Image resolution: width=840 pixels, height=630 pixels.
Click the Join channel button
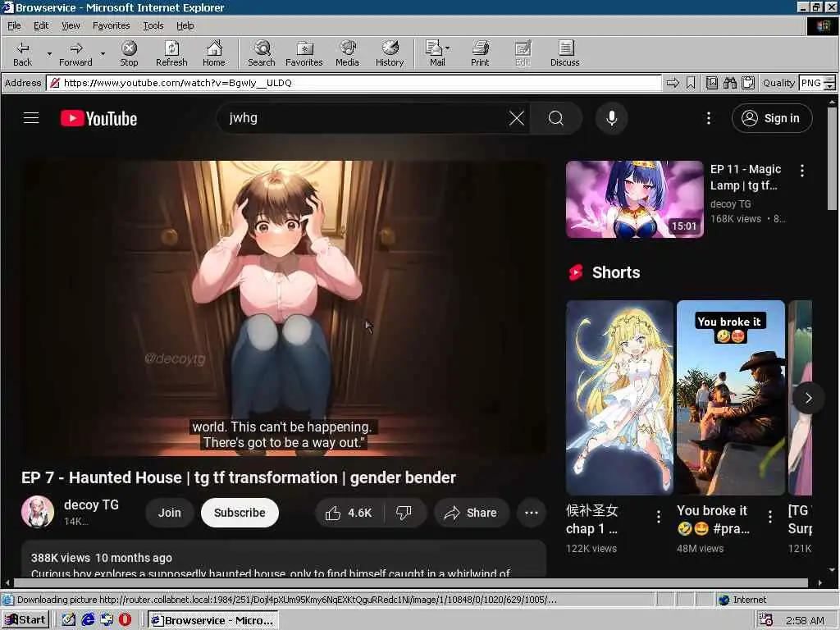169,513
